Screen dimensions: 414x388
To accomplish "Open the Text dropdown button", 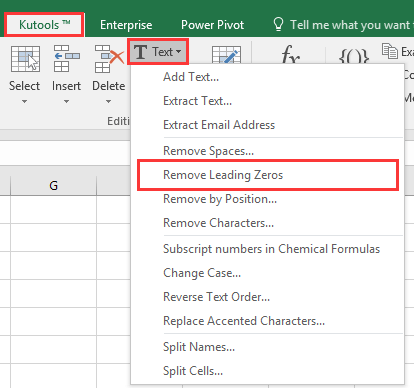I will click(158, 52).
